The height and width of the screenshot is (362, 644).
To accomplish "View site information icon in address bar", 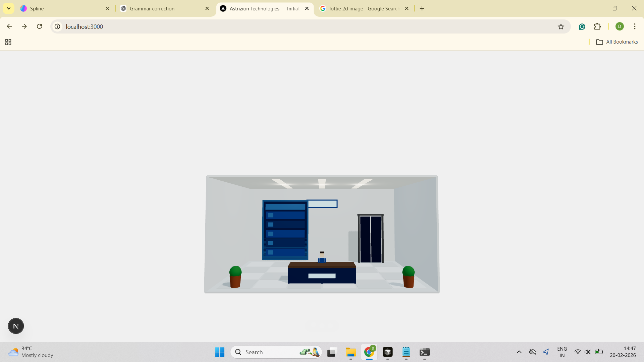I will coord(58,26).
